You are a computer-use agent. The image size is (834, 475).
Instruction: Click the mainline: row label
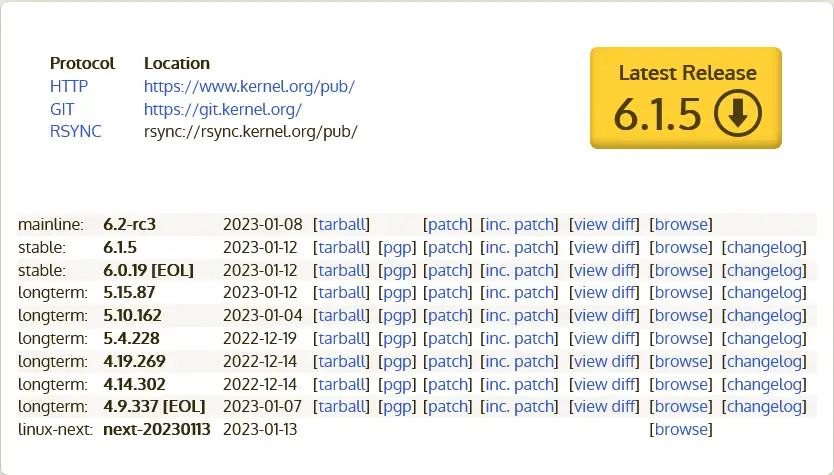point(51,224)
